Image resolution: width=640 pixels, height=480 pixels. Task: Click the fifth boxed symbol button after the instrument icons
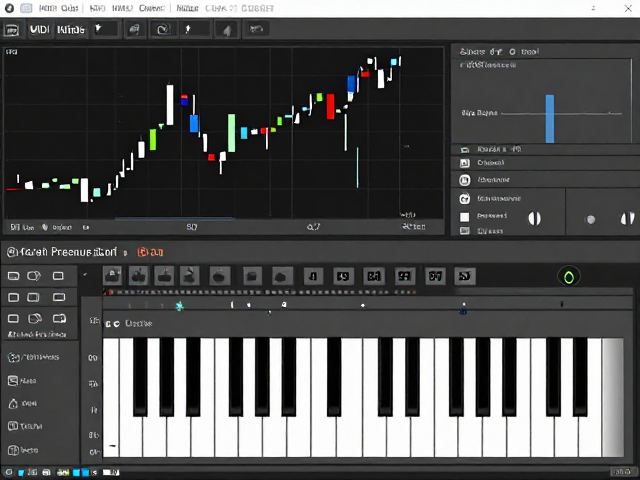pos(435,276)
